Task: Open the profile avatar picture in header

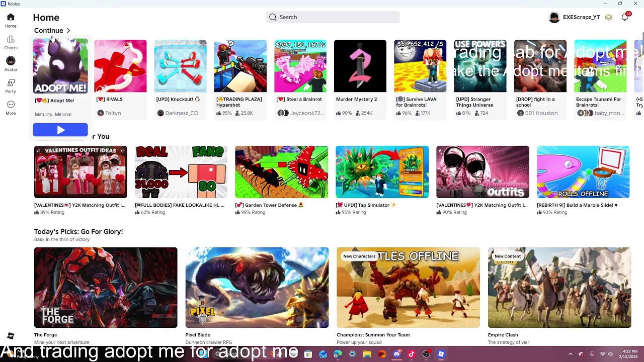Action: 554,17
